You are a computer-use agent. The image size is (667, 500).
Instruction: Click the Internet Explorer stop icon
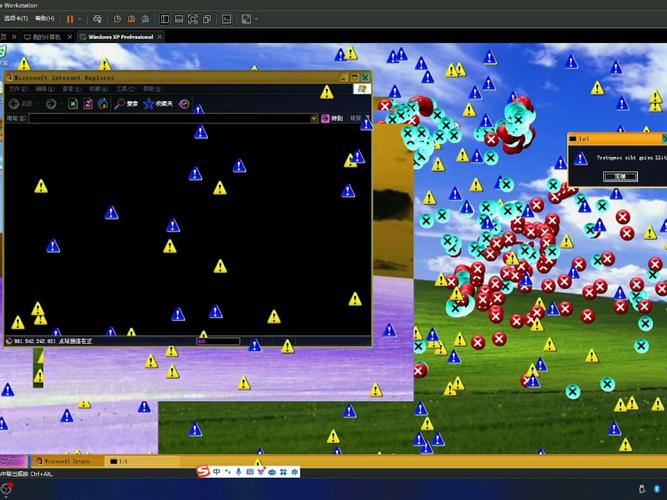click(x=73, y=103)
